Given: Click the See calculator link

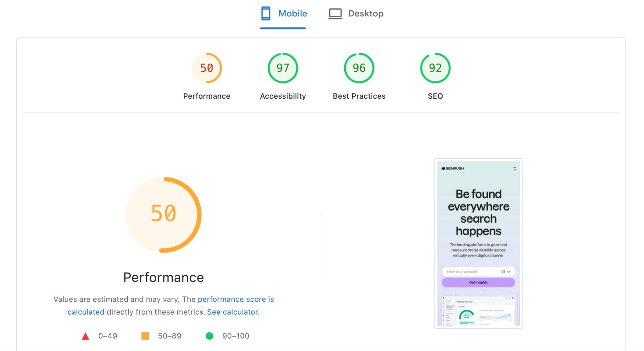Looking at the screenshot, I should pos(232,312).
